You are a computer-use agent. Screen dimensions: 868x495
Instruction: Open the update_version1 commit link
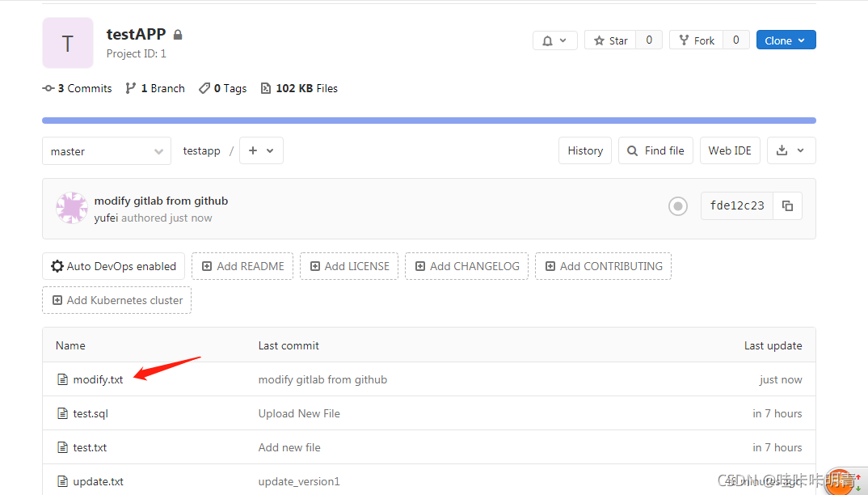(x=299, y=481)
